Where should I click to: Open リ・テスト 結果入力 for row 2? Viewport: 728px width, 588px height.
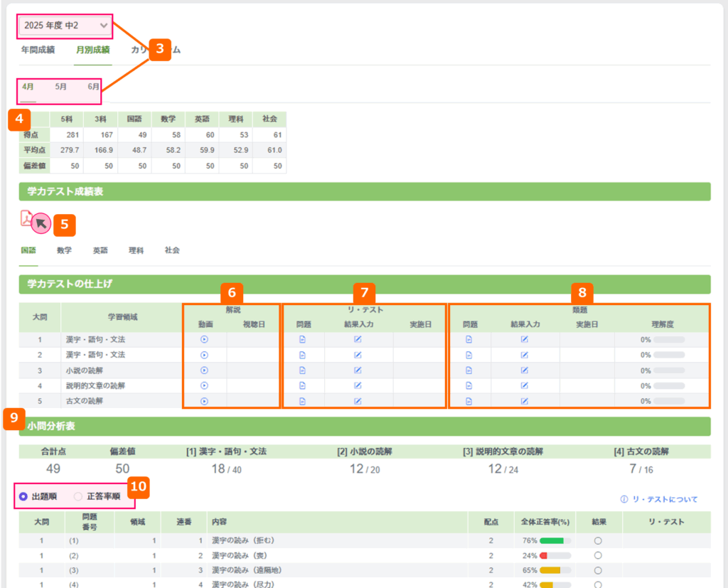coord(358,354)
